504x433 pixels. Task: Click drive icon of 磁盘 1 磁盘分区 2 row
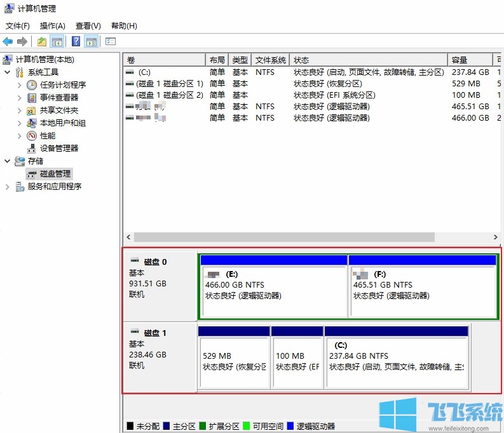[130, 95]
